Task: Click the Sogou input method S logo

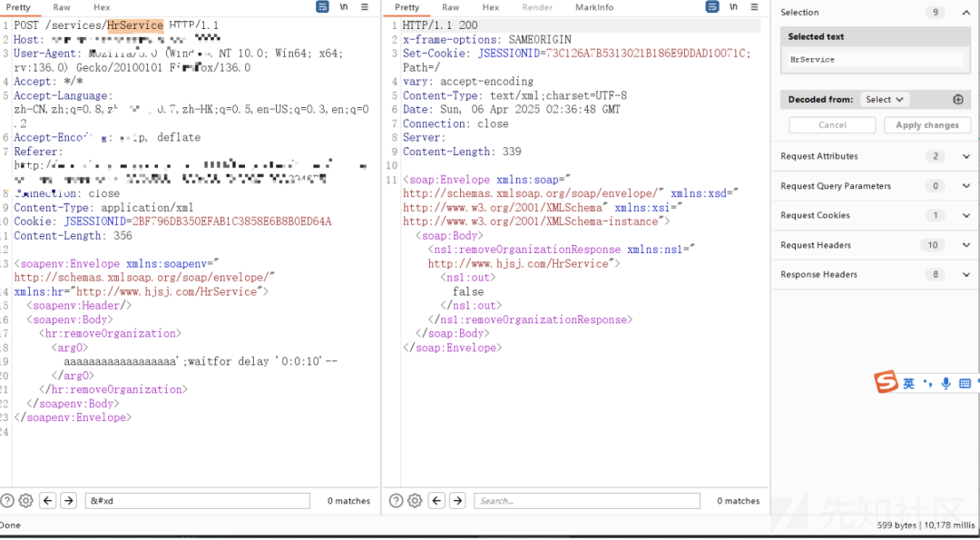Action: 886,382
